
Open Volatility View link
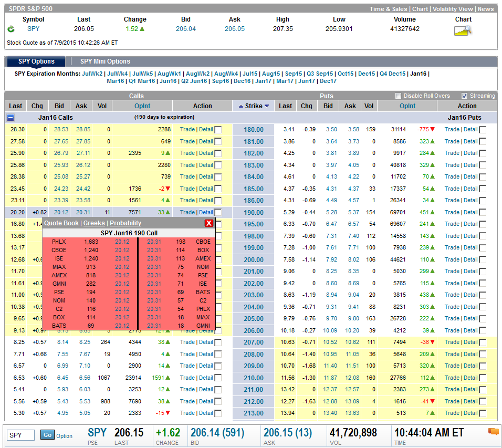point(453,9)
